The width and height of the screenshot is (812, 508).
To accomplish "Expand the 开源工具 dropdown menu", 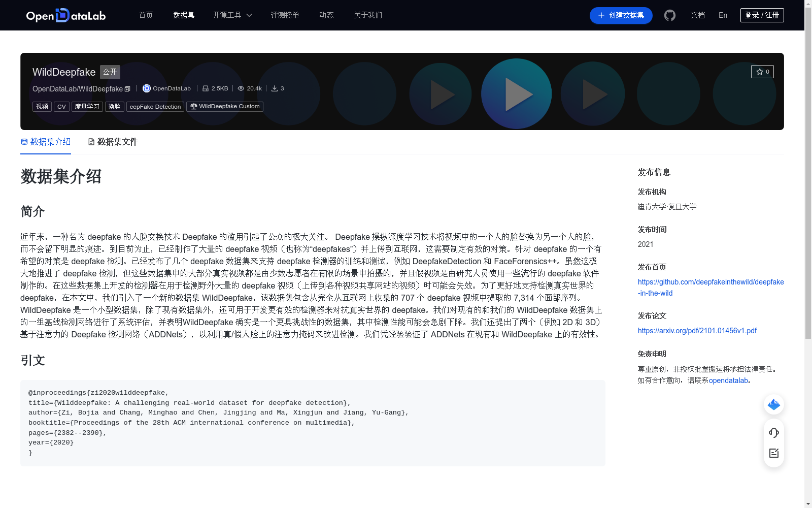I will 232,15.
